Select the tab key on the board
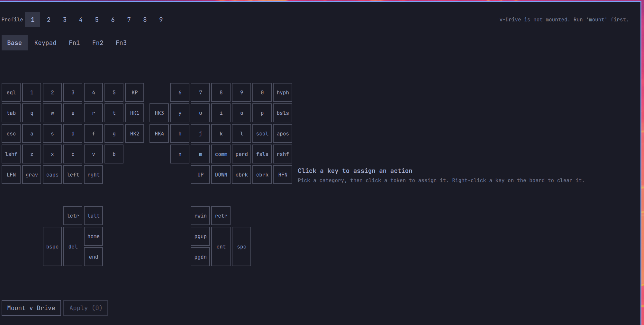This screenshot has width=644, height=325. [11, 113]
